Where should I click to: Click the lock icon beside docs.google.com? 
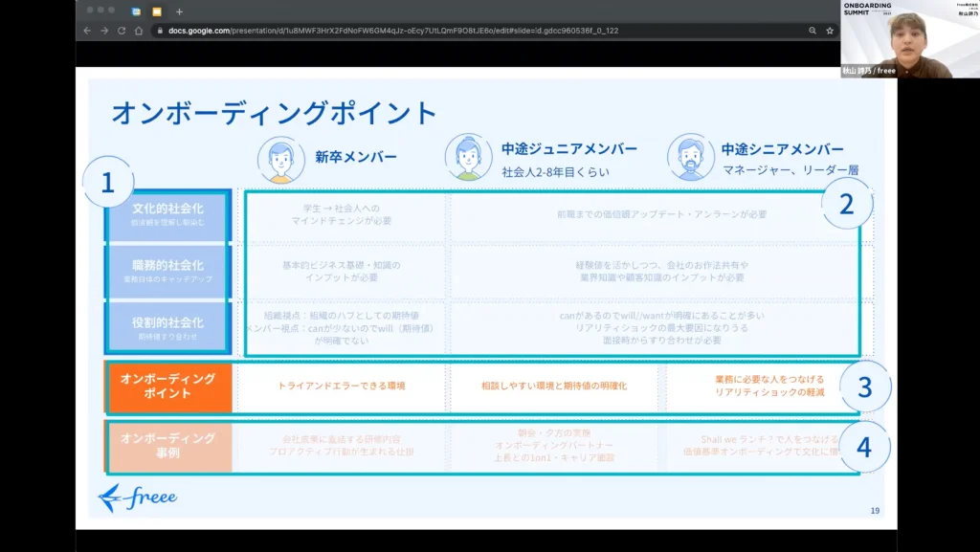(161, 31)
